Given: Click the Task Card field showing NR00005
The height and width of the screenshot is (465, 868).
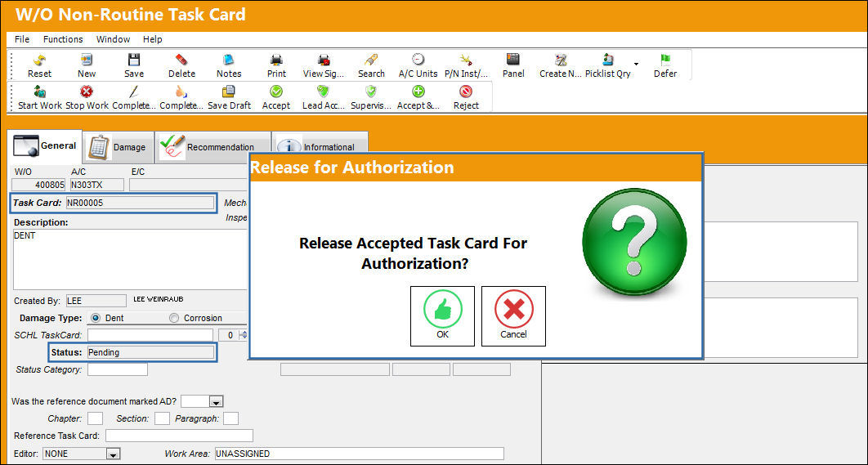Looking at the screenshot, I should 140,203.
